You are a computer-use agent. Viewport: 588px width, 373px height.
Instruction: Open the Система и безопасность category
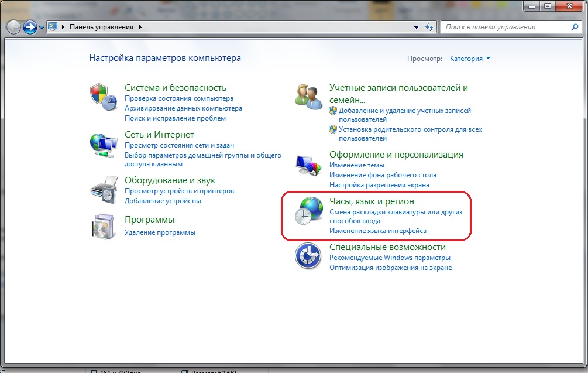(x=176, y=88)
